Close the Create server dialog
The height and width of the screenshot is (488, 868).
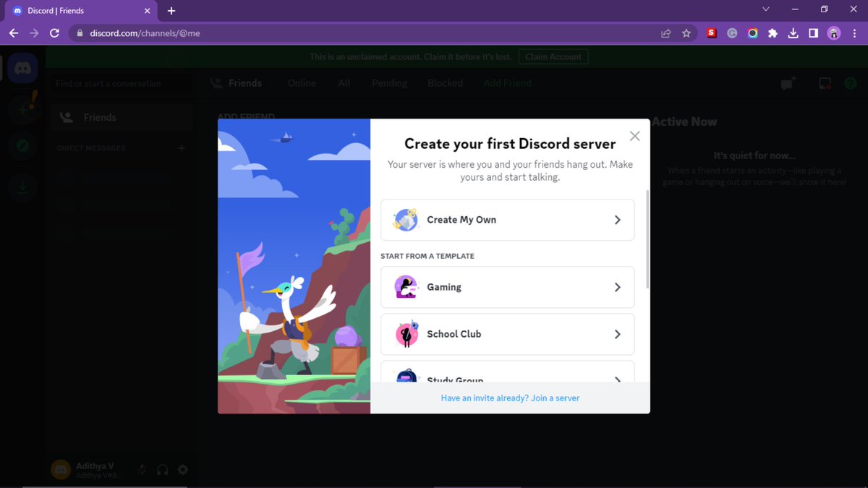tap(634, 136)
